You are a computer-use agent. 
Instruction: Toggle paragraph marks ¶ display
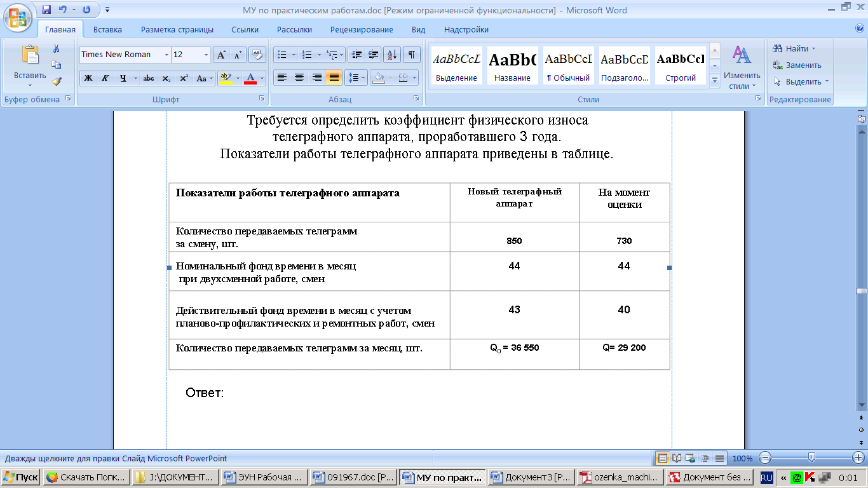[411, 55]
